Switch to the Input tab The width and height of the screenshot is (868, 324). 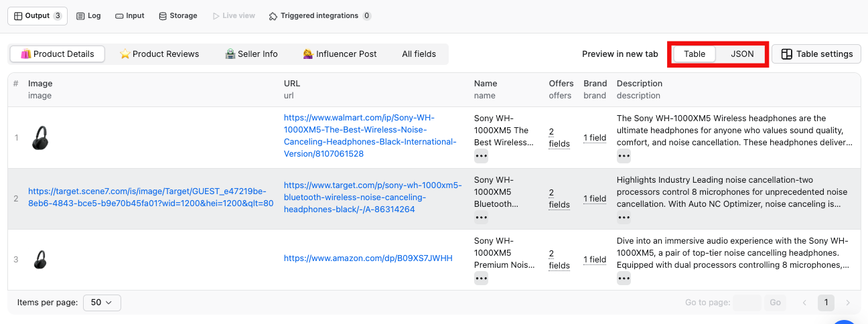[129, 16]
